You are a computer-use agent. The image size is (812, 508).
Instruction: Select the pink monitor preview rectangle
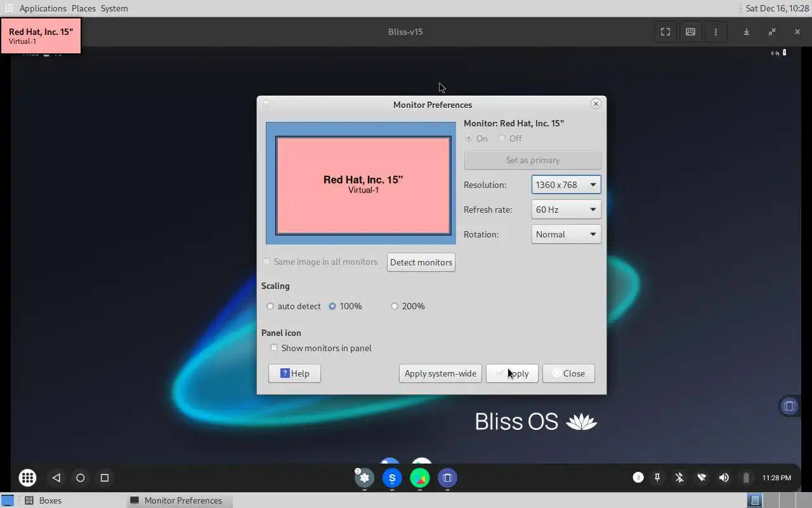coord(363,185)
